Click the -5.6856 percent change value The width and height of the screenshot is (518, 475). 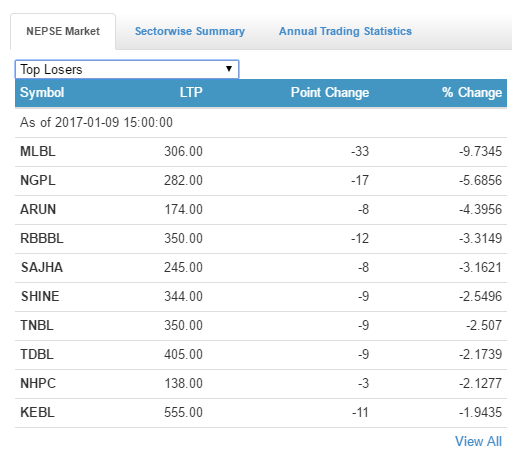pos(480,180)
